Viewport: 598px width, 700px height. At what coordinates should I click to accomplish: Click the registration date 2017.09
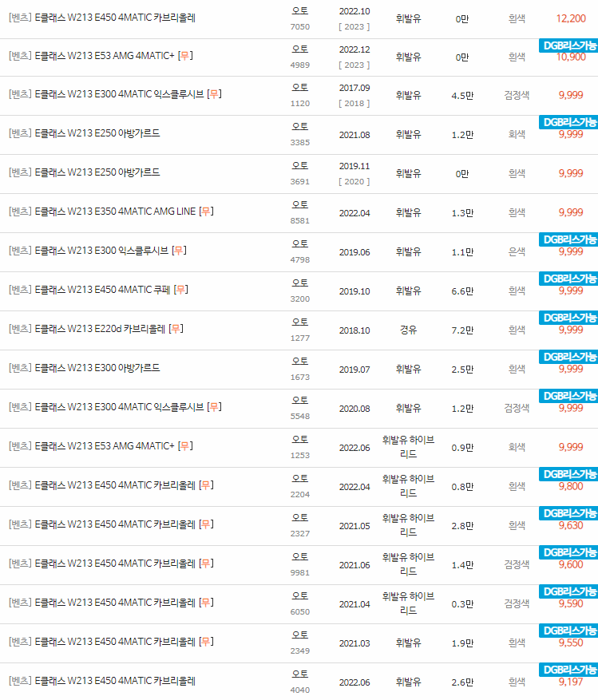pos(354,88)
